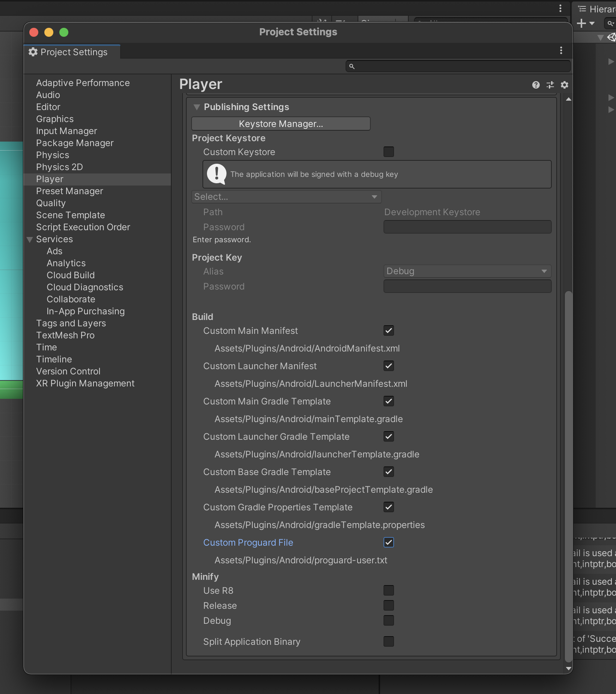Enable Split Application Binary
This screenshot has height=694, width=616.
click(389, 641)
